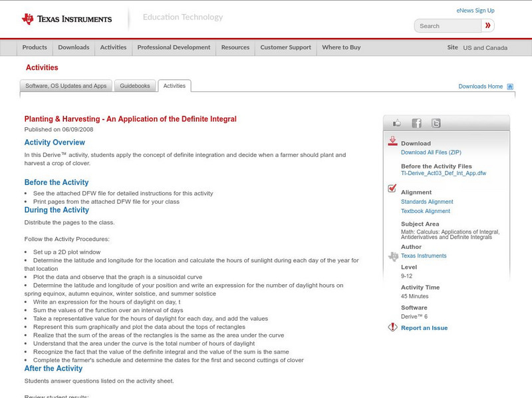Open the Products menu
Viewport: 532px width, 398px height.
tap(35, 48)
